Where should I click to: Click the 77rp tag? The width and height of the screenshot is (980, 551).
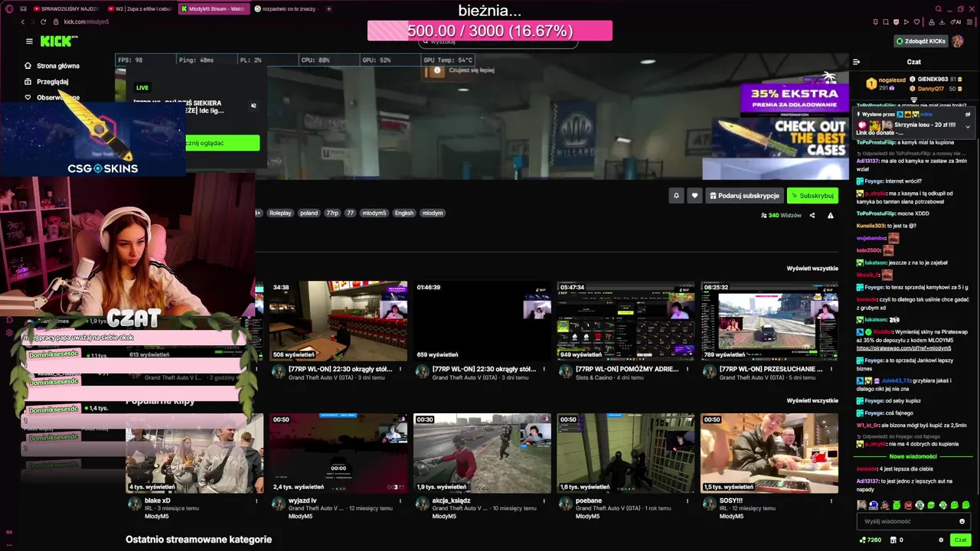click(332, 214)
